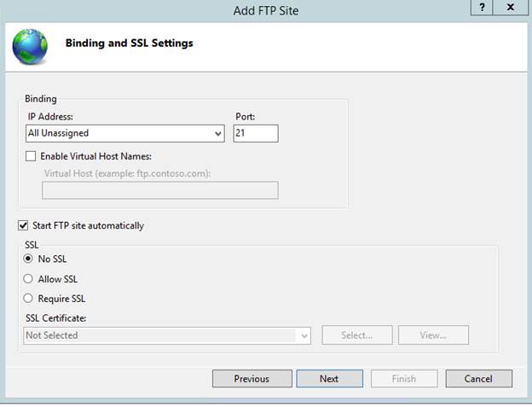The image size is (532, 407).
Task: Click the Finish button
Action: (404, 379)
